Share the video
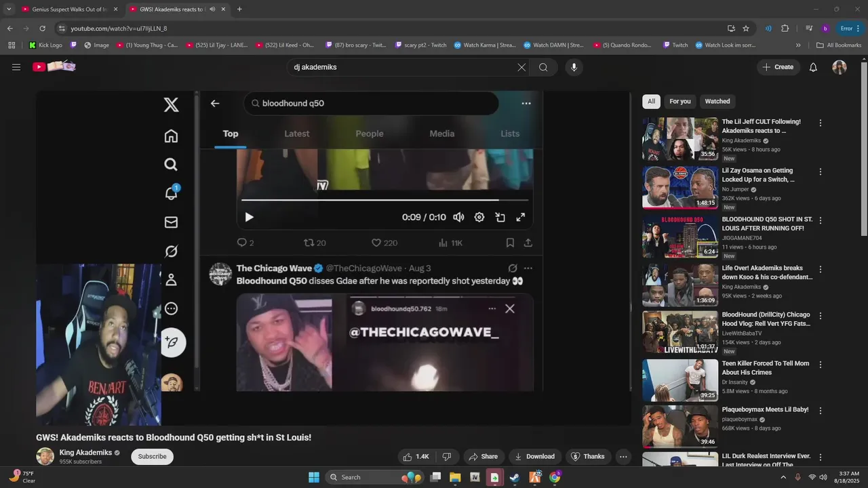This screenshot has height=488, width=868. pyautogui.click(x=484, y=457)
